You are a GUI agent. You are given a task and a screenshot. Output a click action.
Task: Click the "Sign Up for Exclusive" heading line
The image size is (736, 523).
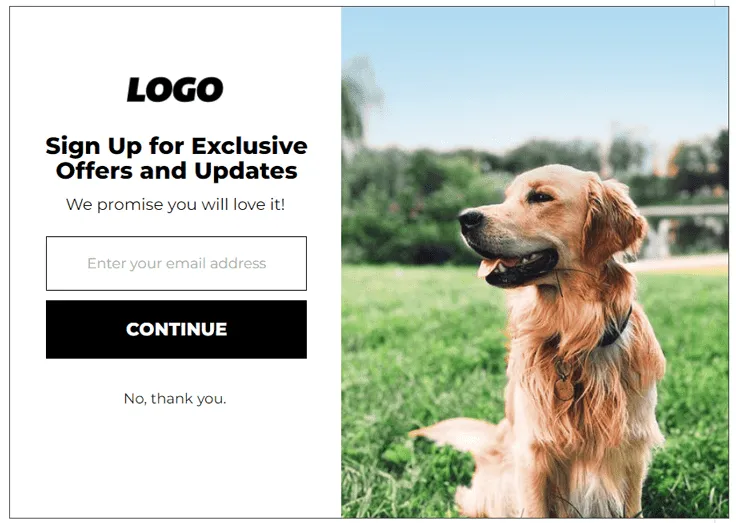coord(176,146)
